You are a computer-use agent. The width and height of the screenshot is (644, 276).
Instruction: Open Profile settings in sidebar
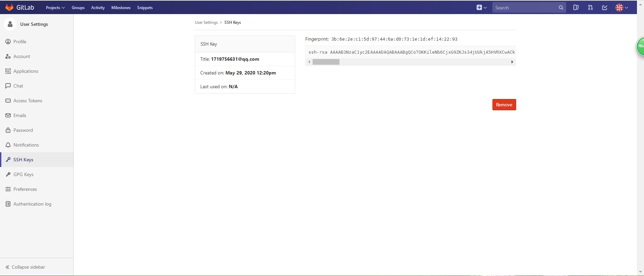point(20,42)
